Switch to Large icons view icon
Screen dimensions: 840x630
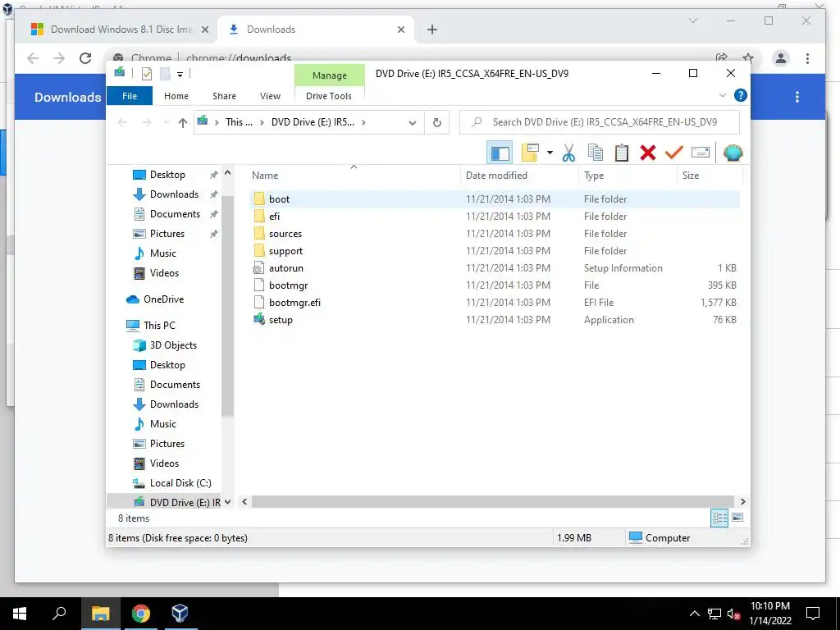click(x=737, y=518)
